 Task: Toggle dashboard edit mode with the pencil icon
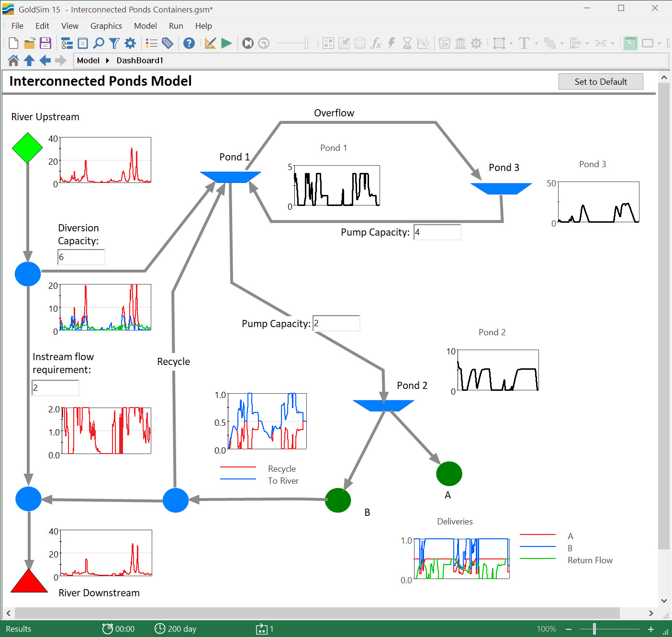(210, 43)
